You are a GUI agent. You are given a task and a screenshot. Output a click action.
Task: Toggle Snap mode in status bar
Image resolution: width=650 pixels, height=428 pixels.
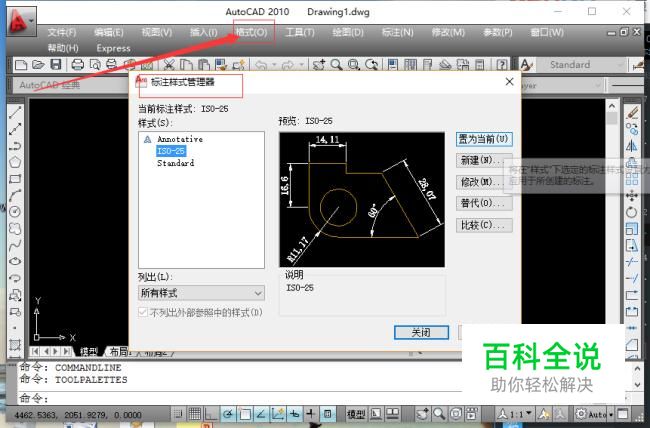(x=178, y=413)
